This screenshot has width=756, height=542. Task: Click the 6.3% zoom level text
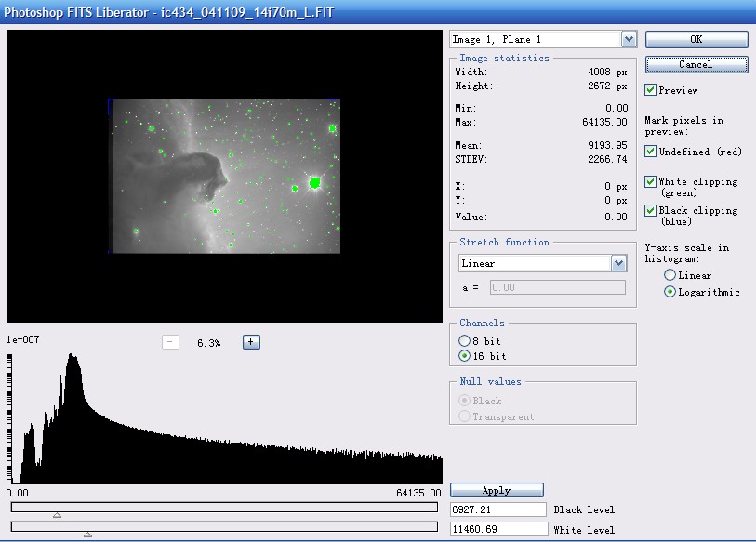[x=209, y=343]
